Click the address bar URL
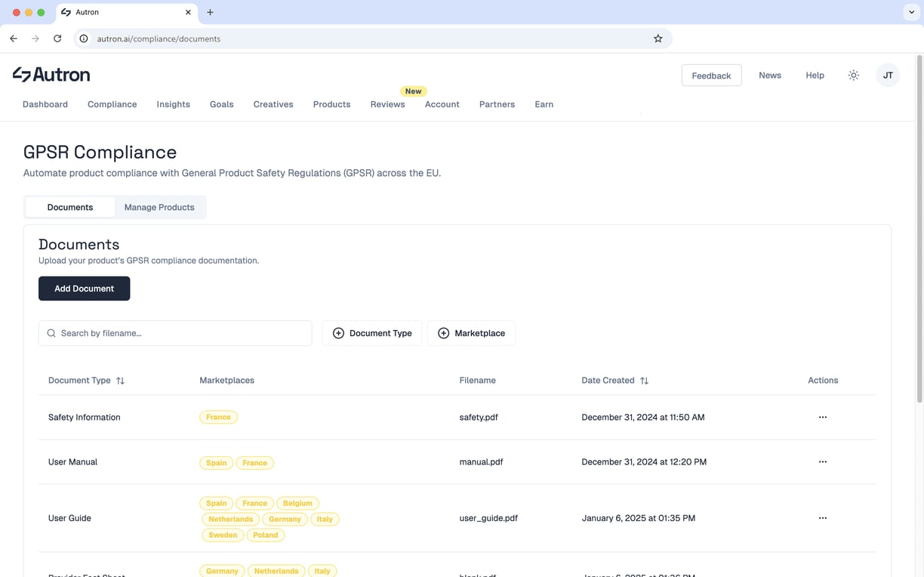 tap(159, 39)
